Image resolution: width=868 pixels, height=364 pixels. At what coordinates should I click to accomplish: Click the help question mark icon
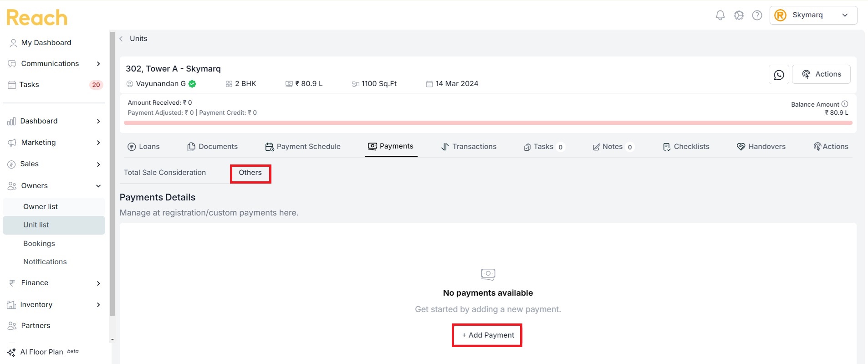[757, 15]
